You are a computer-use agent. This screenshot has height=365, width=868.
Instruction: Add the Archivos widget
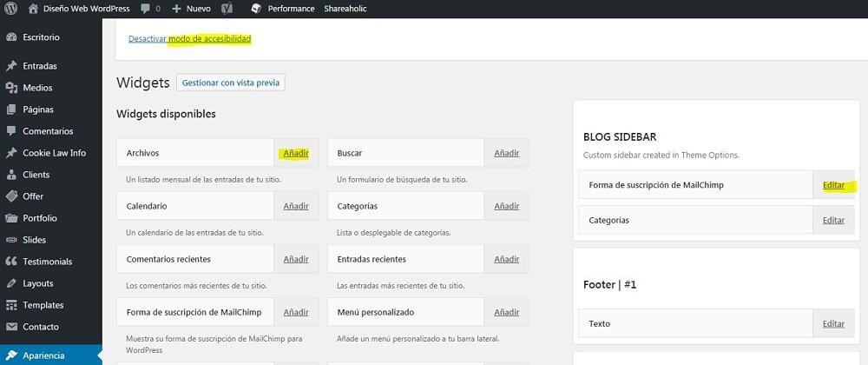[x=296, y=153]
